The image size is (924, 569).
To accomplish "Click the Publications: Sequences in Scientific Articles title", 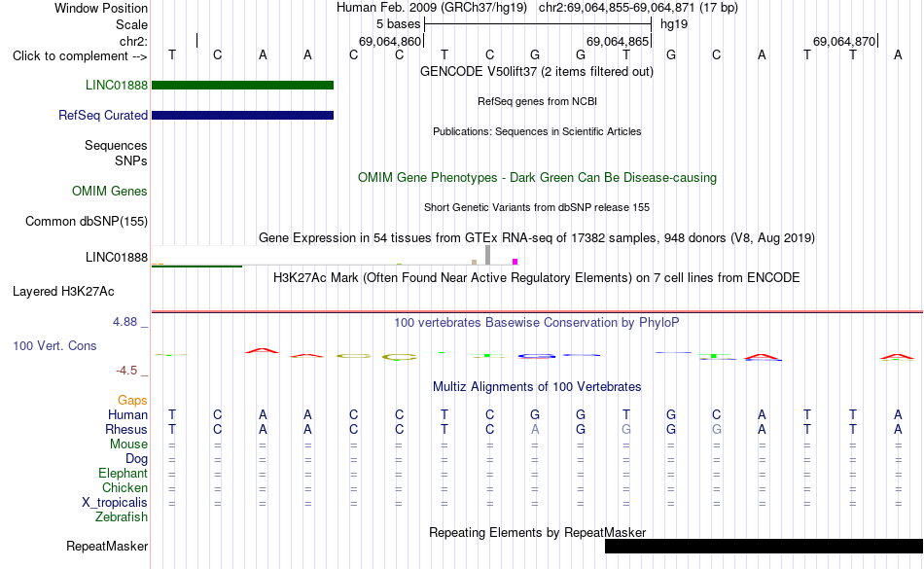I will click(537, 131).
